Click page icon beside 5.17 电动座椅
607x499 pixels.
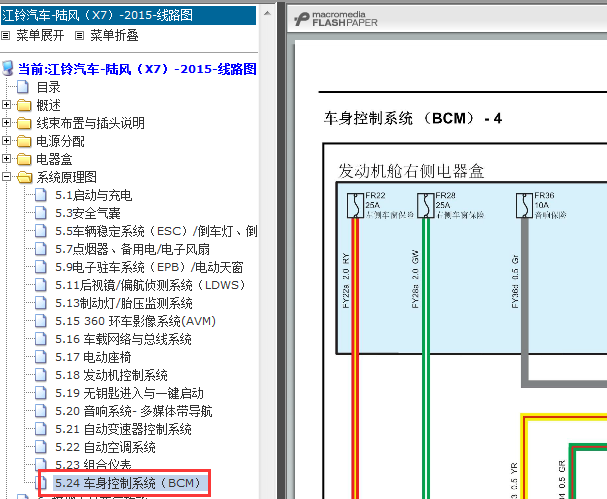tap(41, 357)
